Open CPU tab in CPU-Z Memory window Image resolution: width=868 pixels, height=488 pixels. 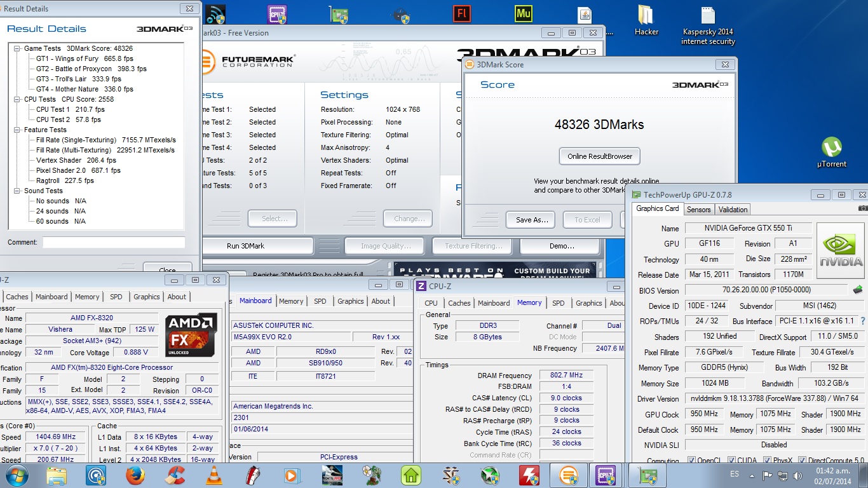(431, 303)
